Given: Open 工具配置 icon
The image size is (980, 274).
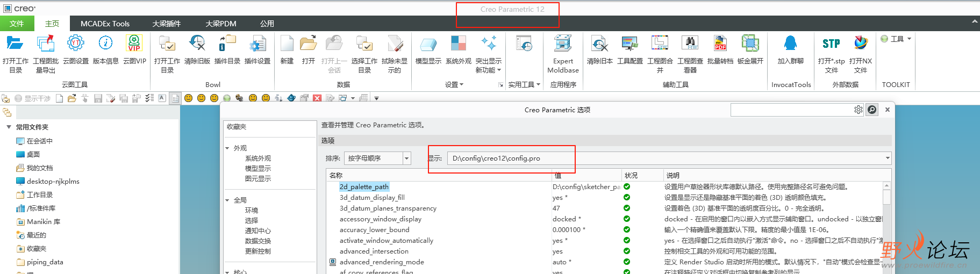Looking at the screenshot, I should point(630,44).
